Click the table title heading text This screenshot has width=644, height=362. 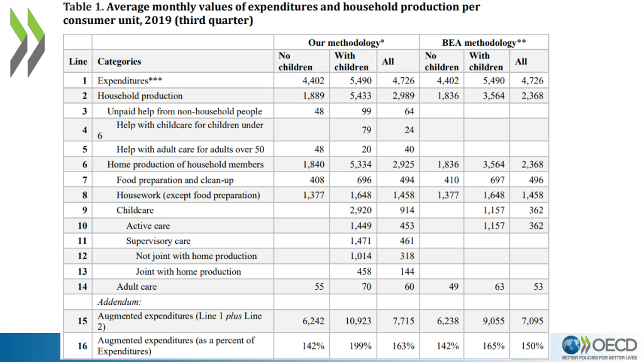pyautogui.click(x=271, y=14)
